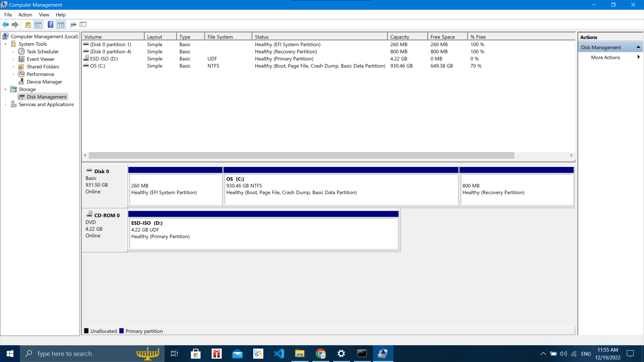Open Help via the question mark icon
The image size is (644, 362).
(50, 24)
